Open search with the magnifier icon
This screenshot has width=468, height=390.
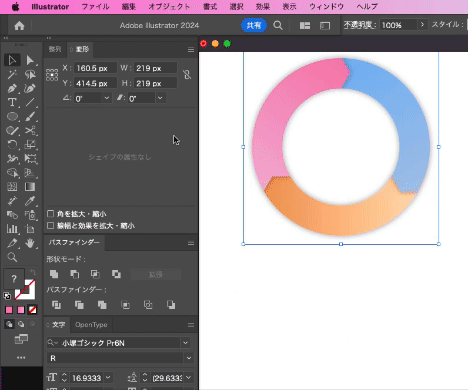click(x=278, y=26)
